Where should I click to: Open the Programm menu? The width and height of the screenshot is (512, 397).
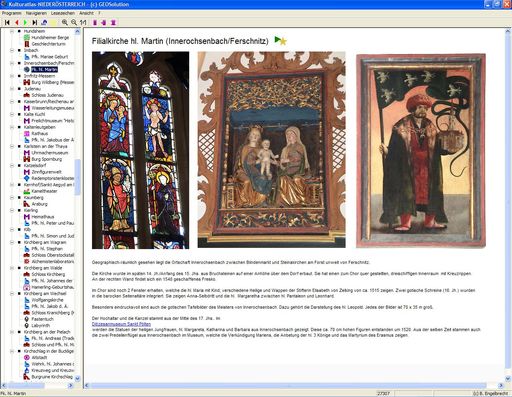coord(12,13)
